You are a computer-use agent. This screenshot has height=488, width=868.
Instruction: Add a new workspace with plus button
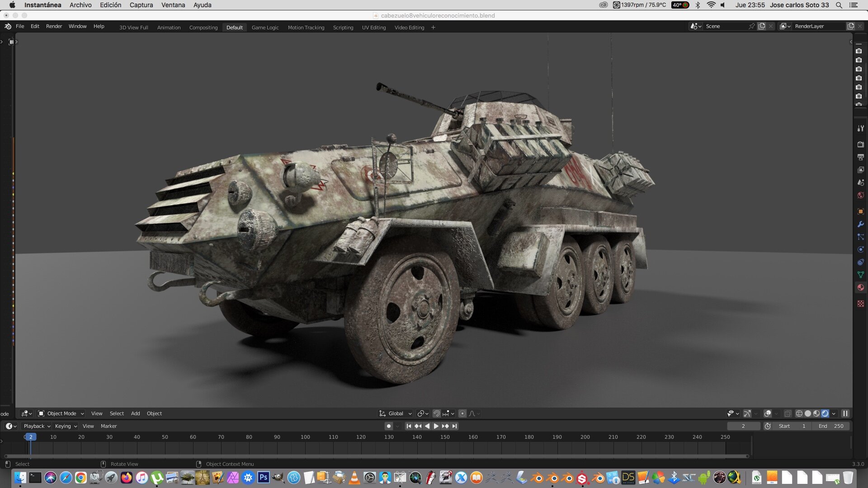tap(433, 28)
